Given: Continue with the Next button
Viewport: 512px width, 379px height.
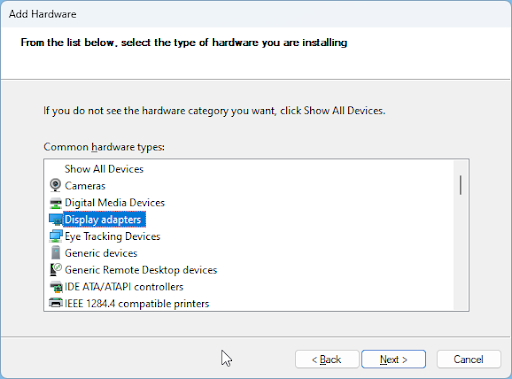Looking at the screenshot, I should pos(394,359).
